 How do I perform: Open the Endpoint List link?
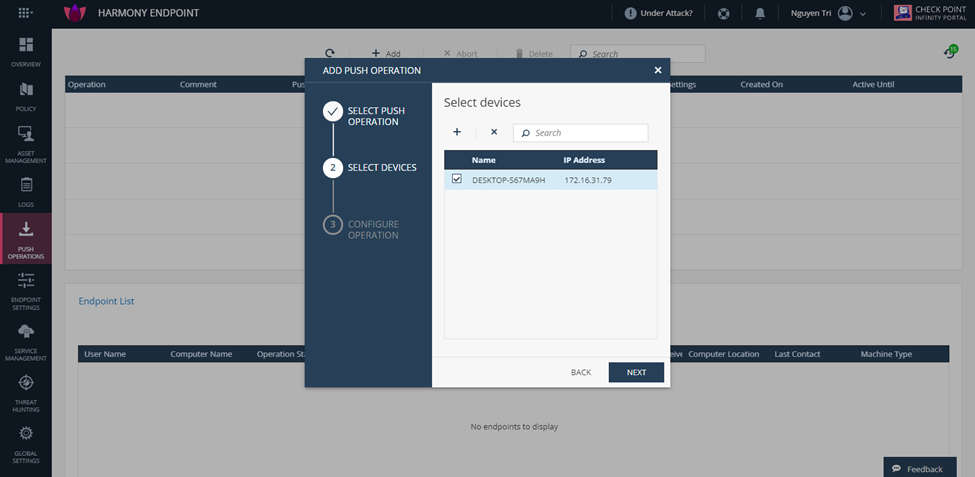pyautogui.click(x=106, y=301)
